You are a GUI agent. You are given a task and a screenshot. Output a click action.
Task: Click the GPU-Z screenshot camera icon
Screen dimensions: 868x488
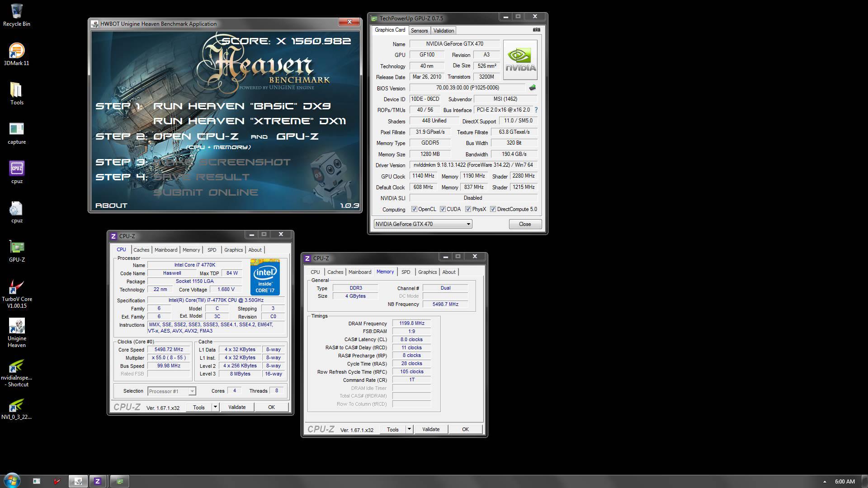coord(536,30)
